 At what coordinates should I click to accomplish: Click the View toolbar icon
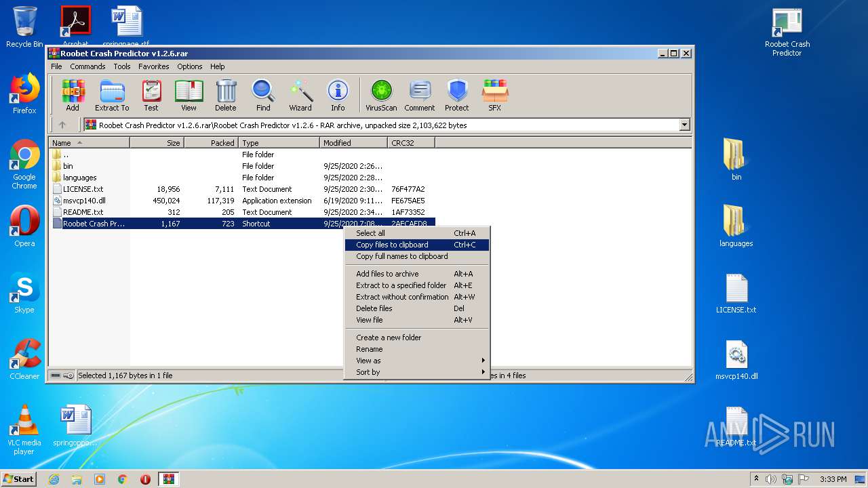(x=189, y=96)
